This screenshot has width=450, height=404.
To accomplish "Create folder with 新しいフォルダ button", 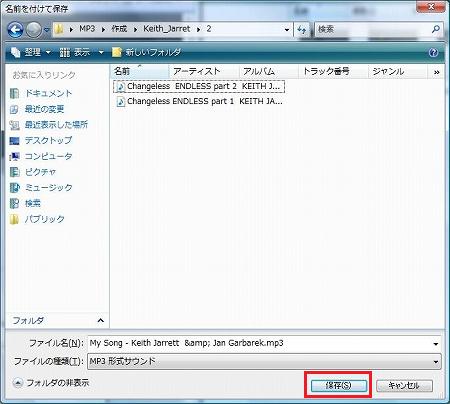I will (x=147, y=52).
